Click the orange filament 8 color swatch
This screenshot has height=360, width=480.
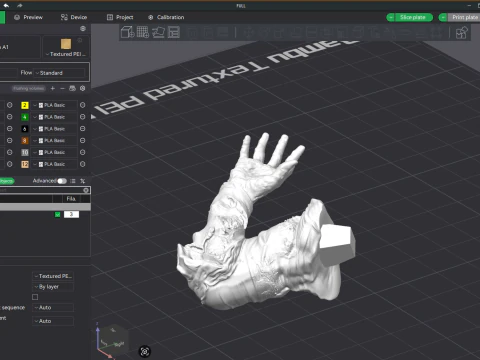point(25,141)
